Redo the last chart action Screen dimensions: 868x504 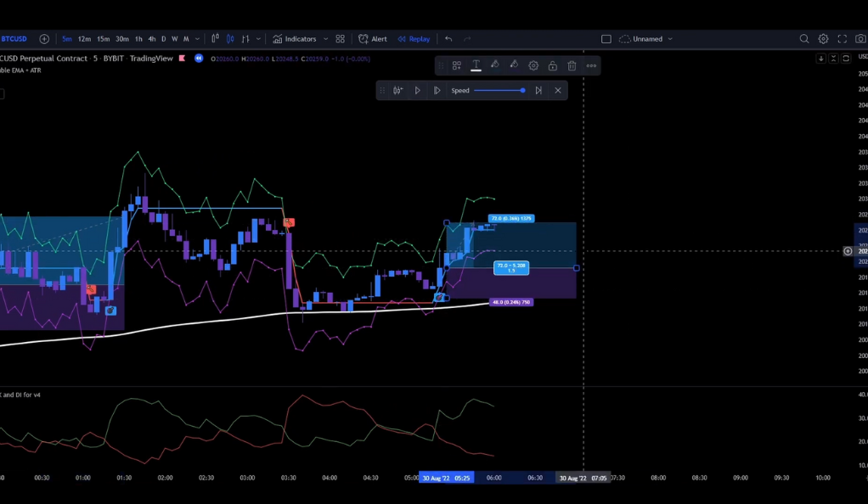(x=467, y=39)
